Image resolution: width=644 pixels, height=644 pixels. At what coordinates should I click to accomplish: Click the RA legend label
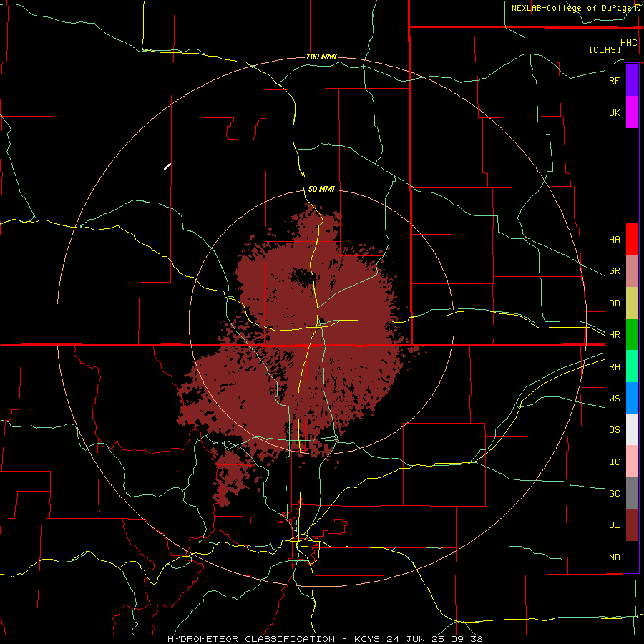(x=614, y=367)
